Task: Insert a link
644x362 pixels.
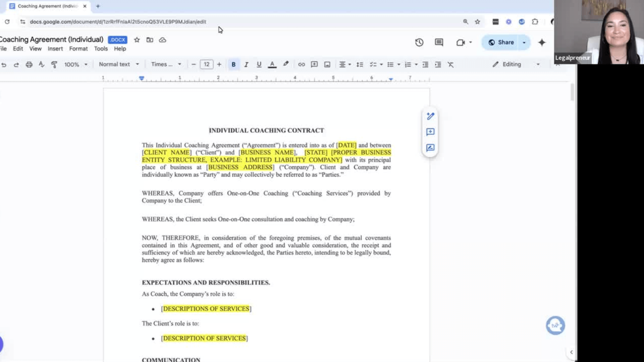Action: pos(302,64)
